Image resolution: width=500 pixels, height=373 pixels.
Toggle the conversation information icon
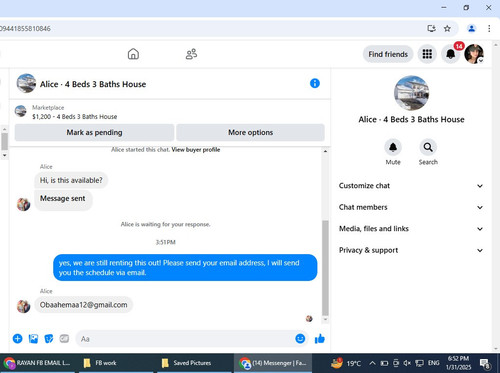tap(315, 83)
